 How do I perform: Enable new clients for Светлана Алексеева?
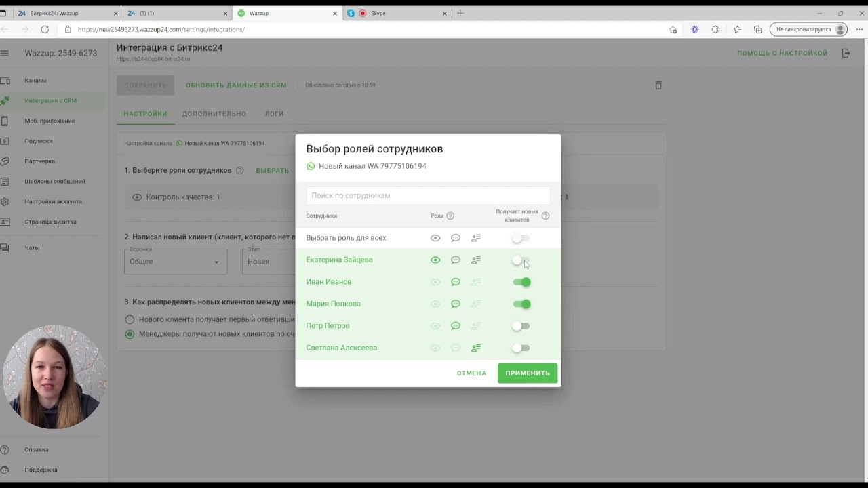coord(521,348)
